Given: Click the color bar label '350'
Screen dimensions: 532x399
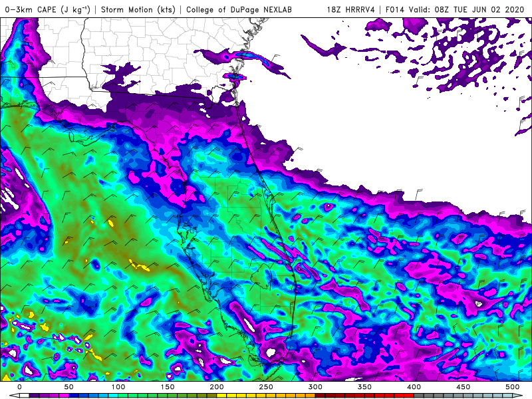Looking at the screenshot, I should (364, 387).
